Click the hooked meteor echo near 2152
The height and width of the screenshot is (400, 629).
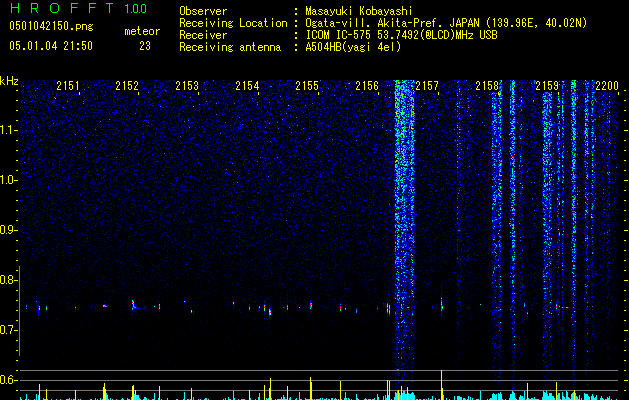click(135, 305)
